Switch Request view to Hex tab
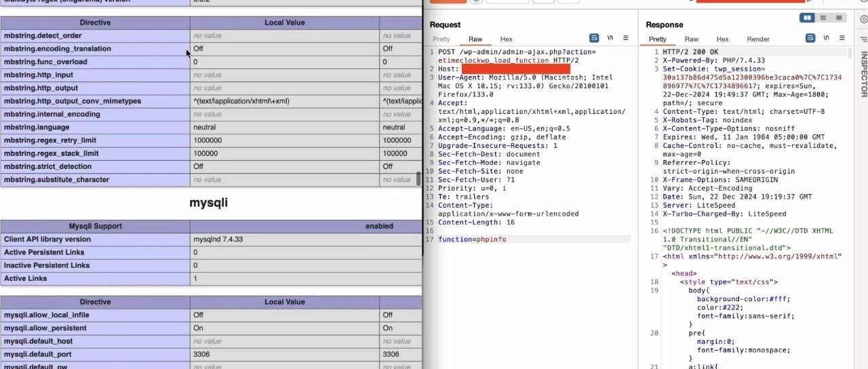The width and height of the screenshot is (868, 369). coord(507,39)
